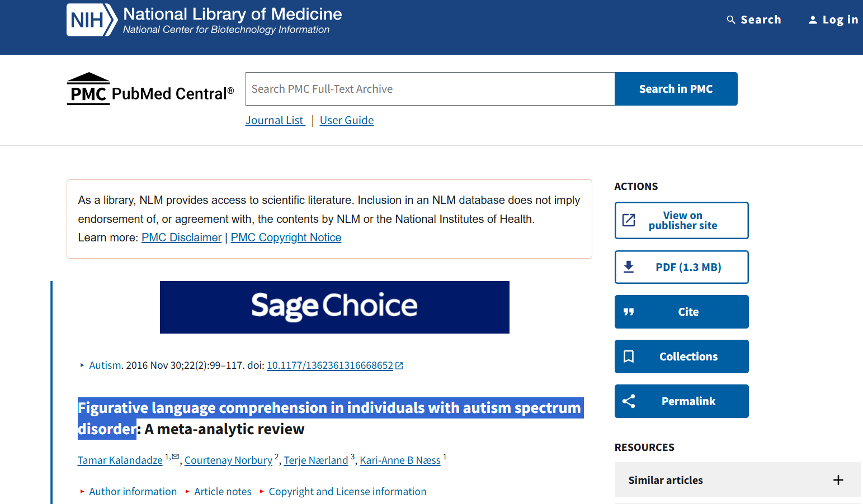The image size is (863, 504).
Task: Open the PMC Copyright Notice link
Action: (x=286, y=238)
